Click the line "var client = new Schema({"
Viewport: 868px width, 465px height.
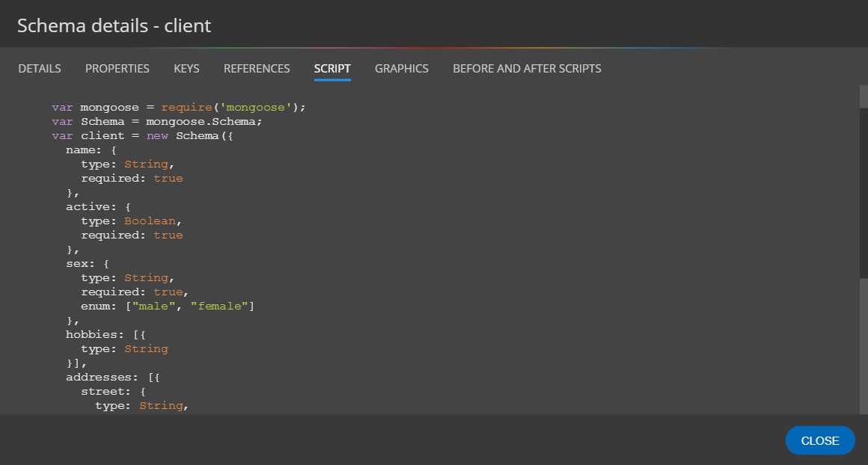143,136
